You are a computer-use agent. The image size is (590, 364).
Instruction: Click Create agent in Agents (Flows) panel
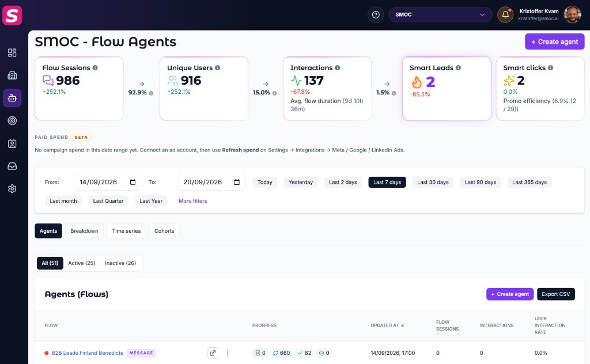510,294
